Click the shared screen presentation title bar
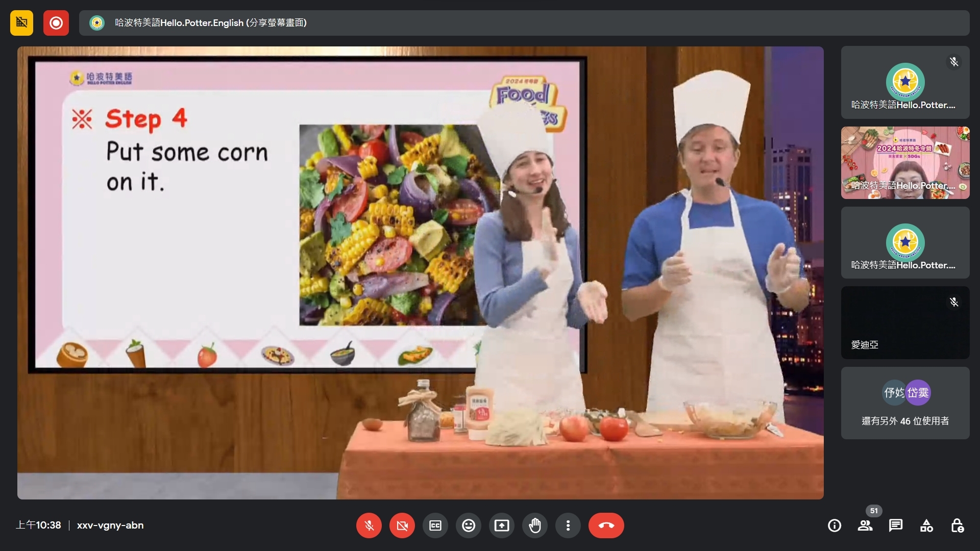 click(524, 23)
